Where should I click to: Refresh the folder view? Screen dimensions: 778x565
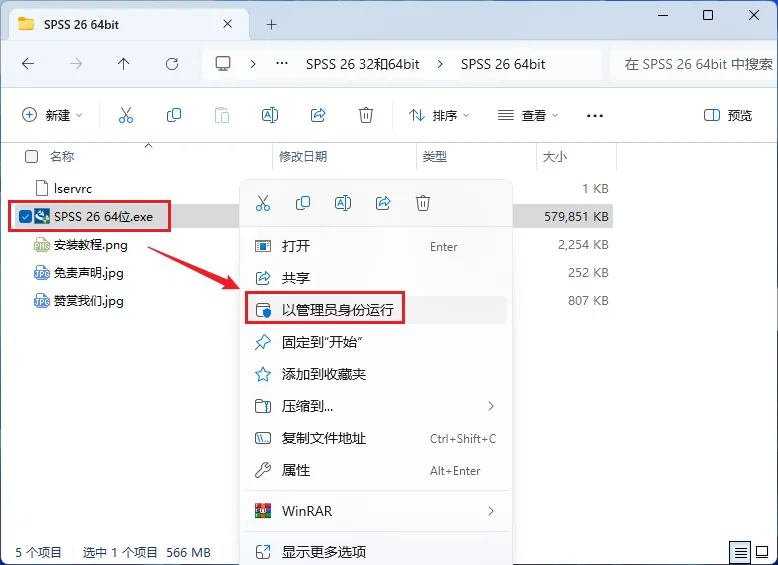click(x=172, y=64)
